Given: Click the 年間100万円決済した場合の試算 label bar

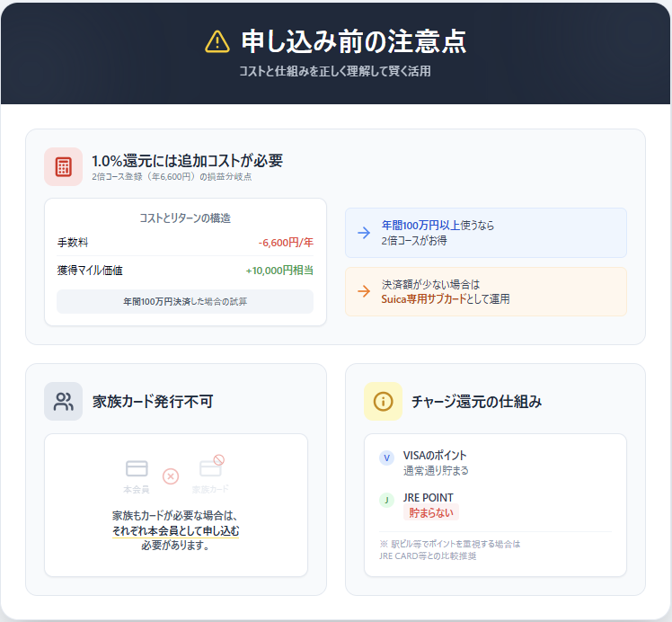Looking at the screenshot, I should (185, 301).
